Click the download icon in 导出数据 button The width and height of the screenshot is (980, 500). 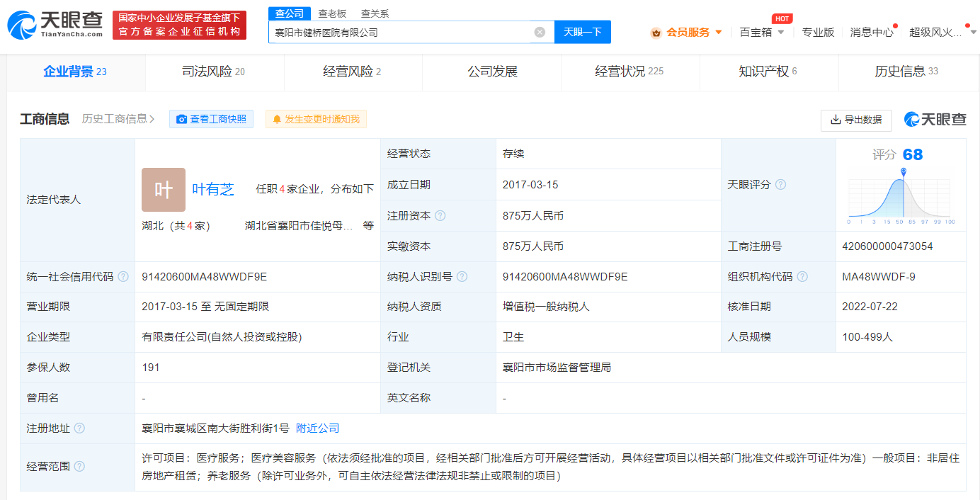[836, 120]
